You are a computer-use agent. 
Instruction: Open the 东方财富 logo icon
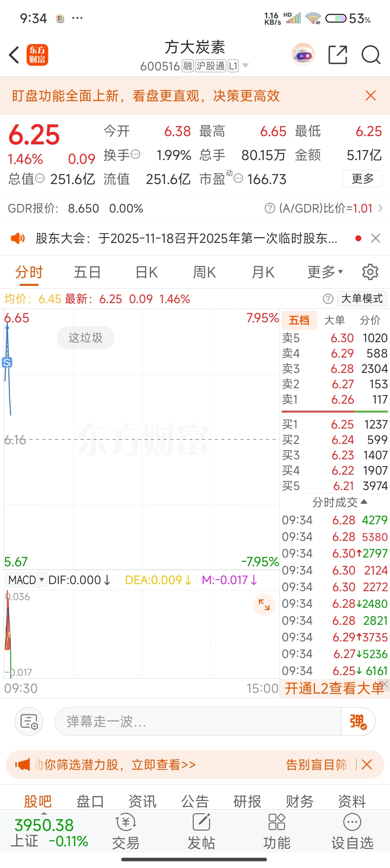(x=37, y=55)
